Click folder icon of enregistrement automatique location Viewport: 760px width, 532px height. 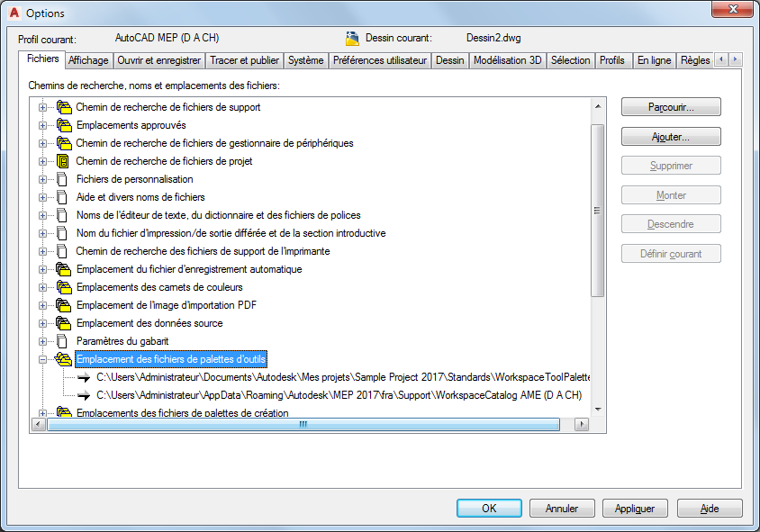tap(64, 269)
